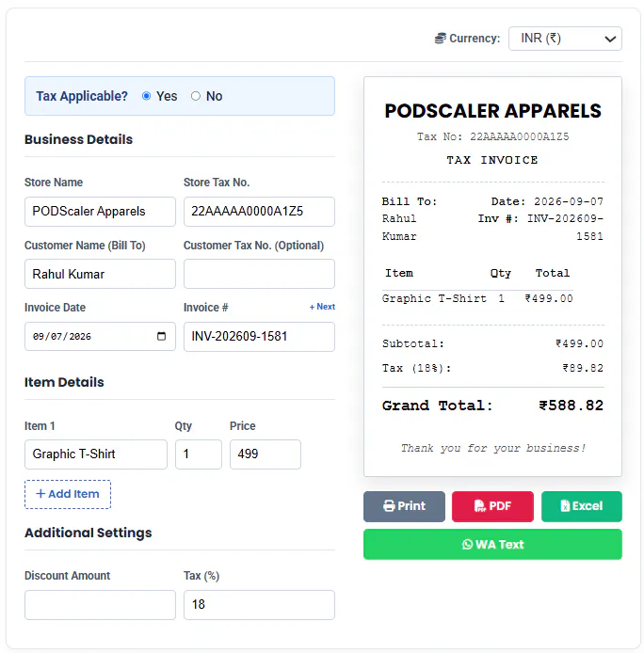Click the 'Thank you for your business!' footer
644x653 pixels.
tap(493, 448)
